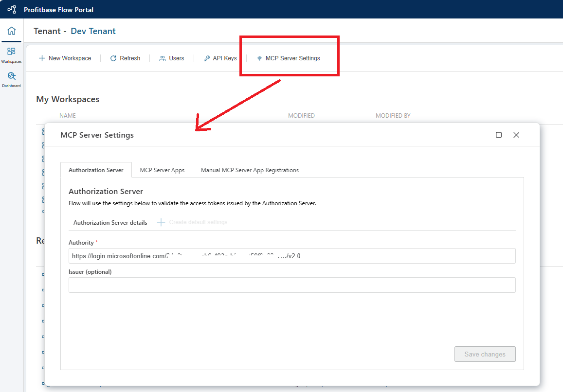Click the Profitbase Flow logo icon

12,9
